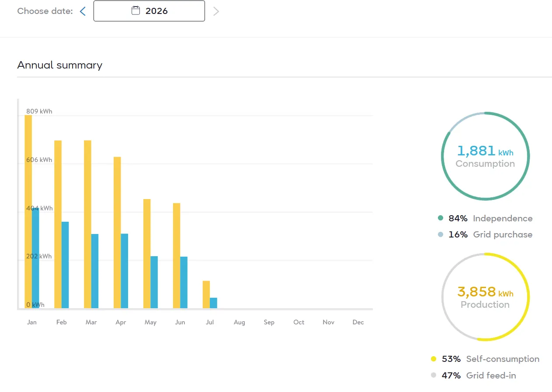Image resolution: width=552 pixels, height=392 pixels.
Task: Select the February yellow production bar
Action: pos(58,224)
